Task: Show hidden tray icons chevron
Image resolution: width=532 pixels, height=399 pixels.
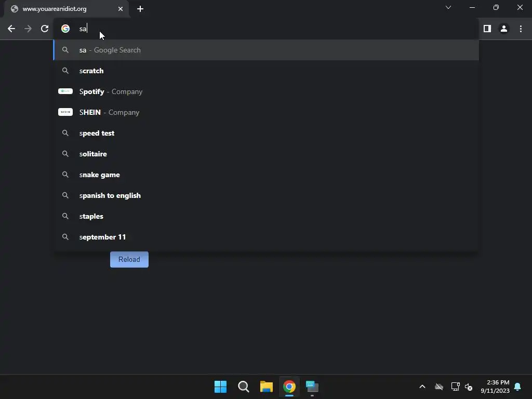Action: click(422, 387)
